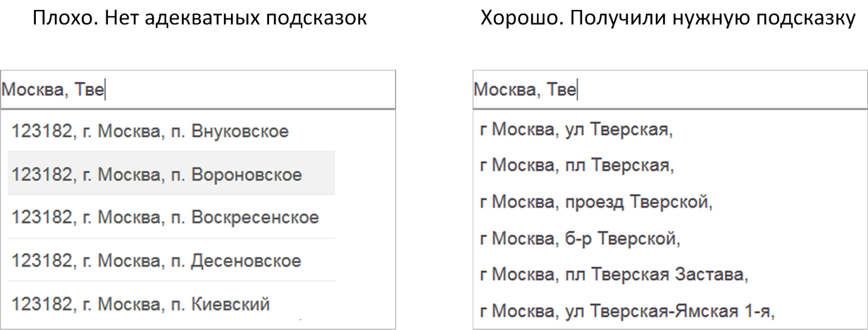Screen dimensions: 868x330
Task: Select suggestion "123182, г. Москва, п. Внуковское"
Action: [x=151, y=132]
